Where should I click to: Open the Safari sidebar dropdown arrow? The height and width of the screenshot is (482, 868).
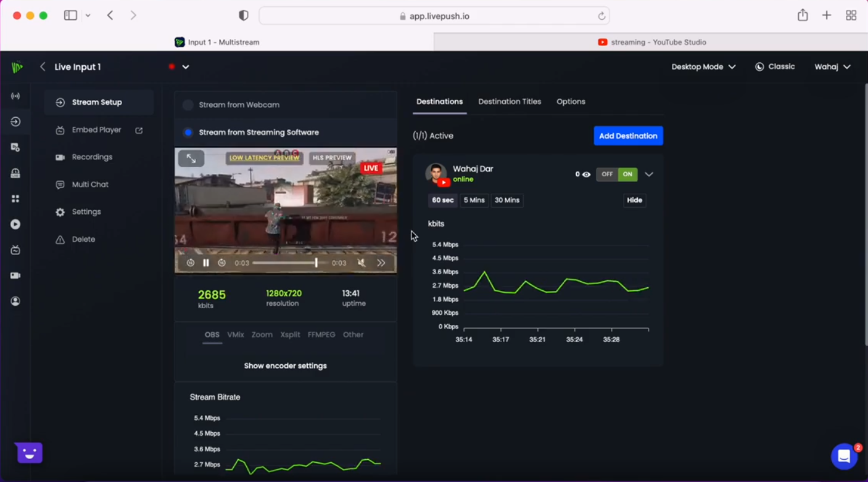point(88,15)
